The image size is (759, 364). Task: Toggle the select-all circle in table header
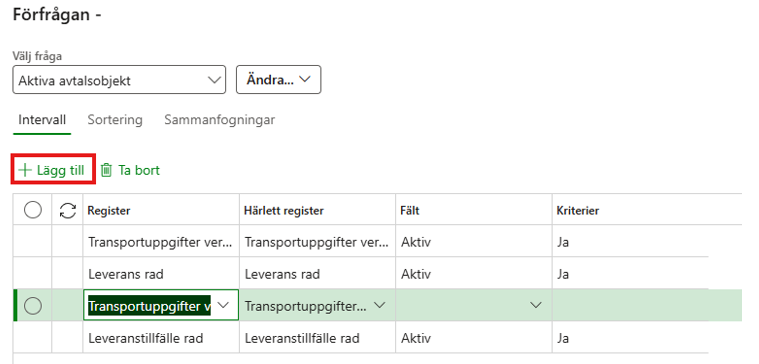point(32,210)
